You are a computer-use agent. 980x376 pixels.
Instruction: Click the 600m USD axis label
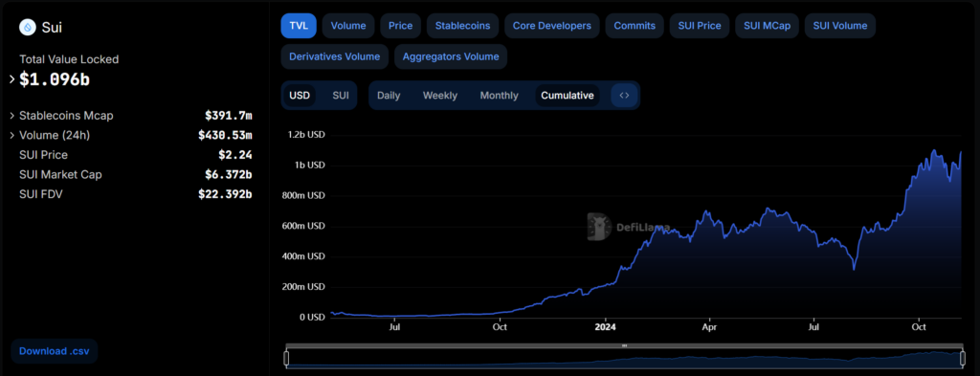pos(303,226)
